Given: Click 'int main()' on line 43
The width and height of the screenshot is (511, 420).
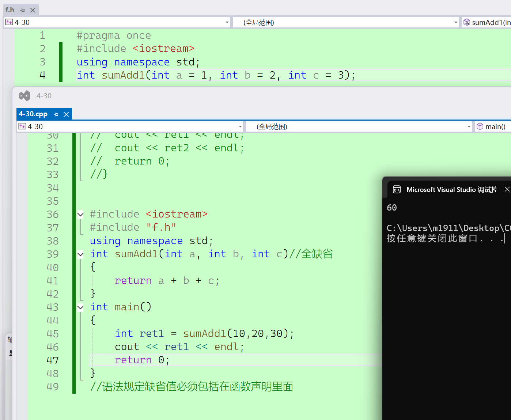Looking at the screenshot, I should 121,307.
